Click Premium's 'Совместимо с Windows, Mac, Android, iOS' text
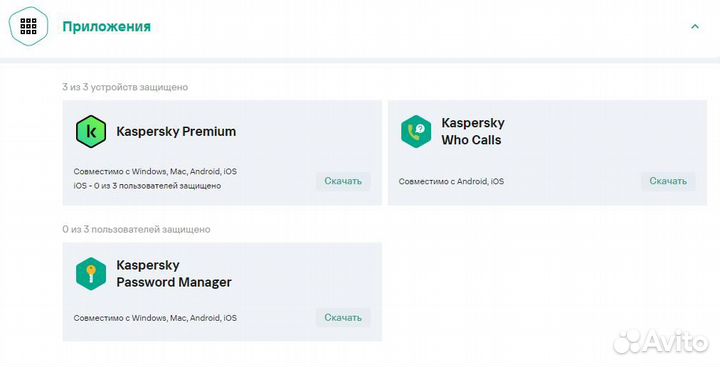720x367 pixels. [x=155, y=172]
